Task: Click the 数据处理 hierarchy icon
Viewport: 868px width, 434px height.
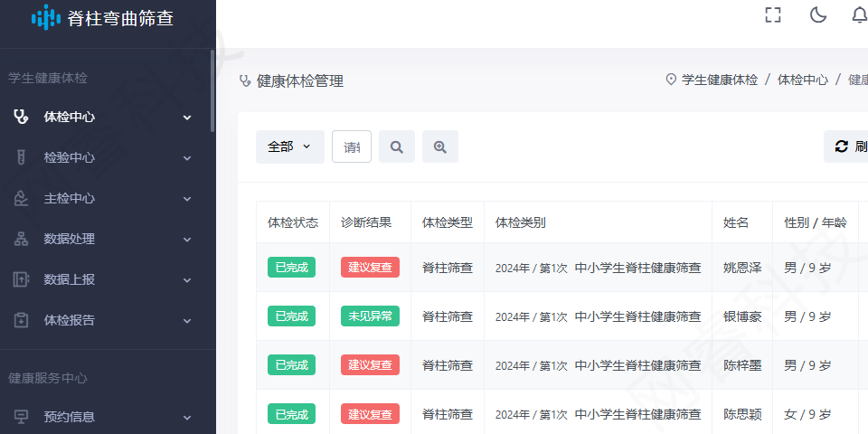Action: [21, 239]
